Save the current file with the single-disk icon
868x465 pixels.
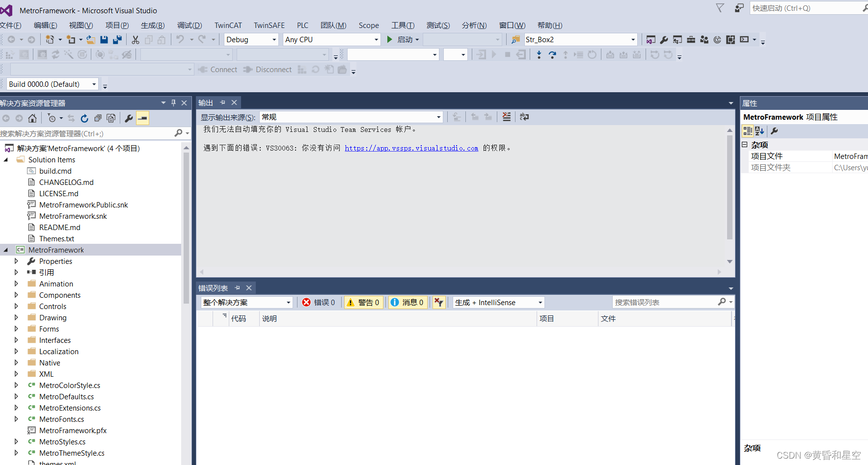coord(104,40)
